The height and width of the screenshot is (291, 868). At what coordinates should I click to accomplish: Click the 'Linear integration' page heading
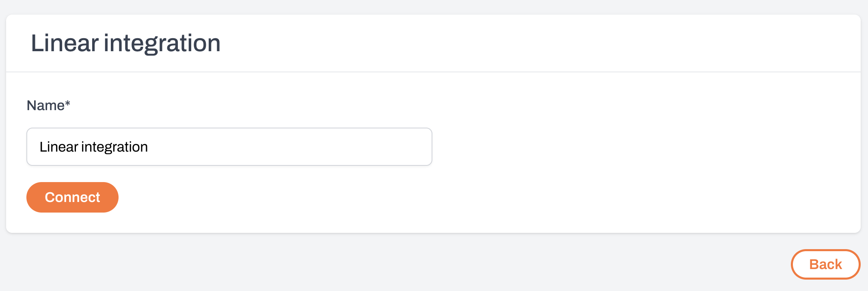[125, 42]
